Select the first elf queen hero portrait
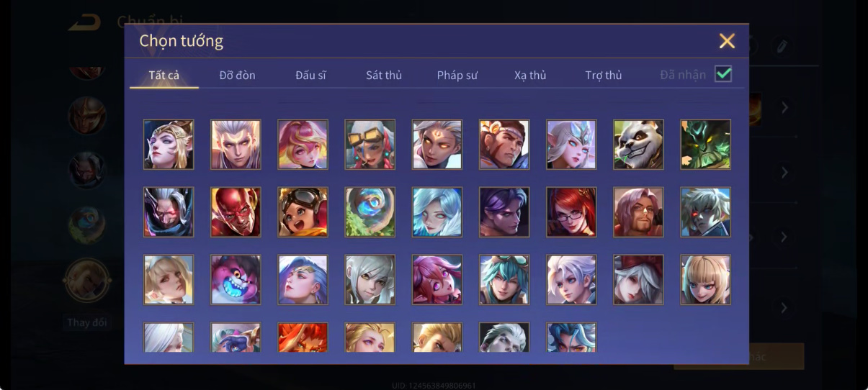Image resolution: width=868 pixels, height=390 pixels. tap(169, 145)
